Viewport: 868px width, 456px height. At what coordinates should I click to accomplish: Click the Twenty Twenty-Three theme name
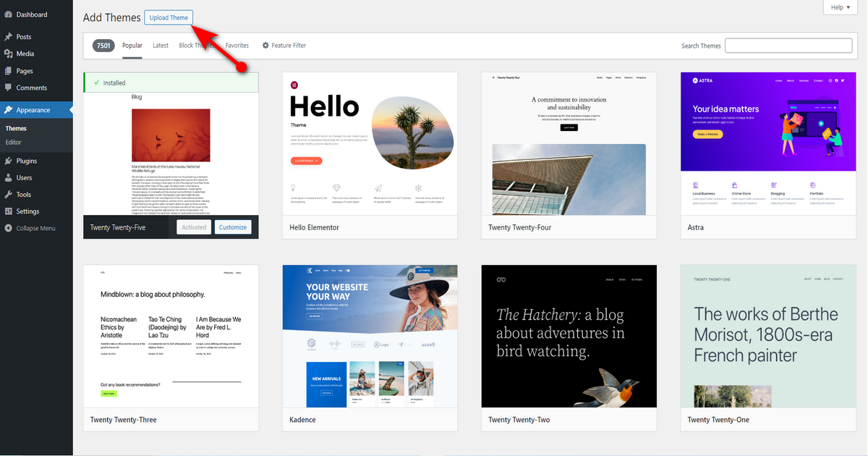123,420
